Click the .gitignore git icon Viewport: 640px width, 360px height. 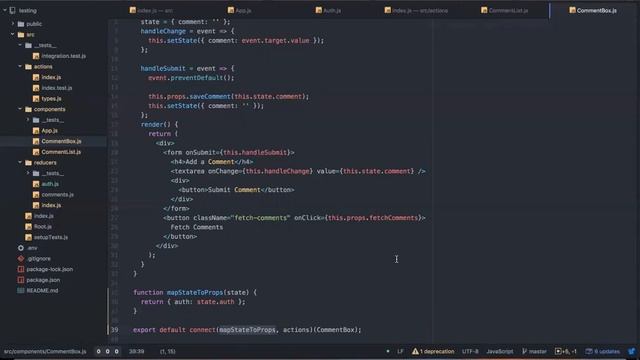21,258
